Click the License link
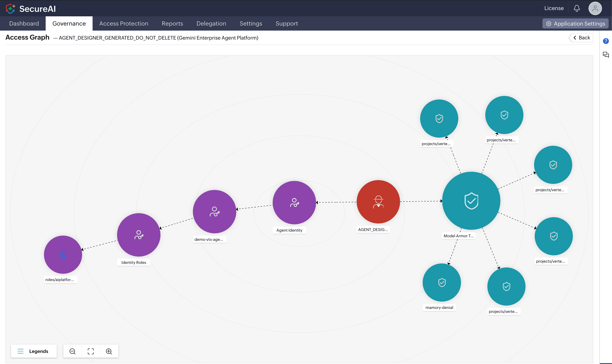This screenshot has width=612, height=364. [554, 8]
